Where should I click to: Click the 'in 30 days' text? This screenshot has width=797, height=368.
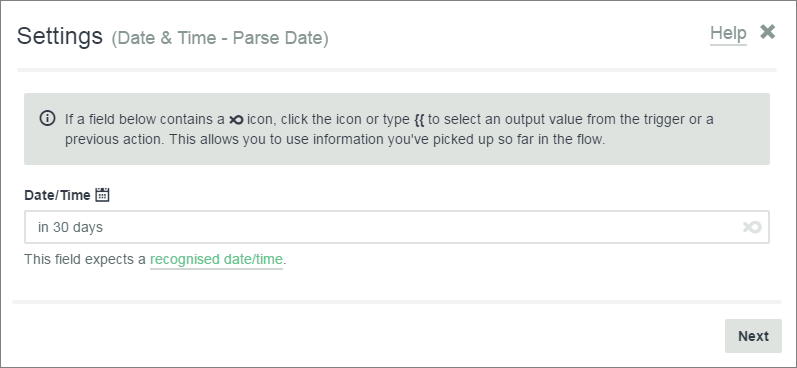pos(70,227)
